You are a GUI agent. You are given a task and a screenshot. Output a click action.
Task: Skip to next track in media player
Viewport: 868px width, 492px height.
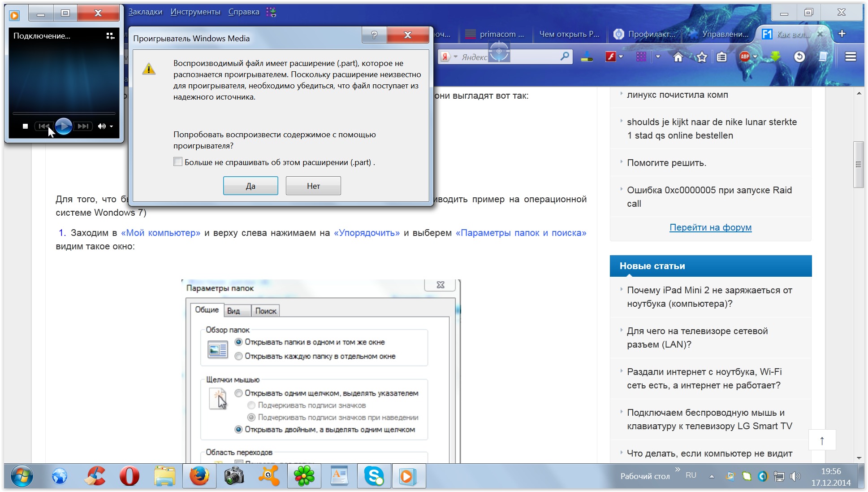point(83,126)
